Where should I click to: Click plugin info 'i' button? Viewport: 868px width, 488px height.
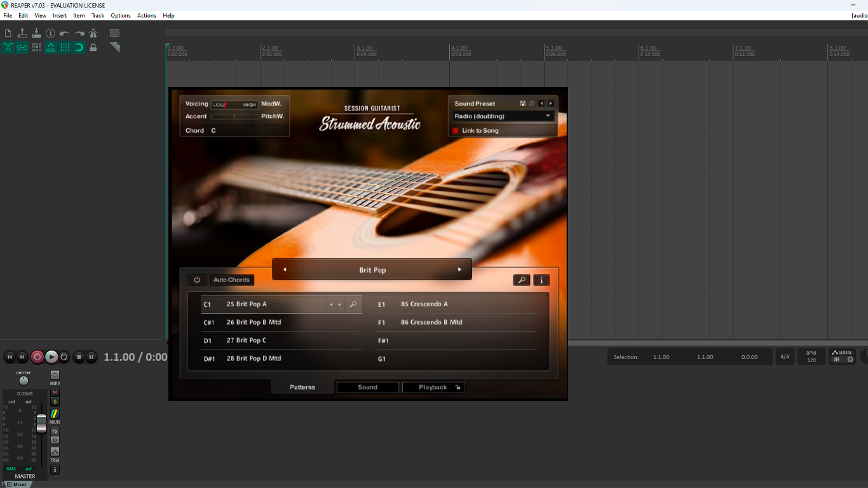pos(541,280)
